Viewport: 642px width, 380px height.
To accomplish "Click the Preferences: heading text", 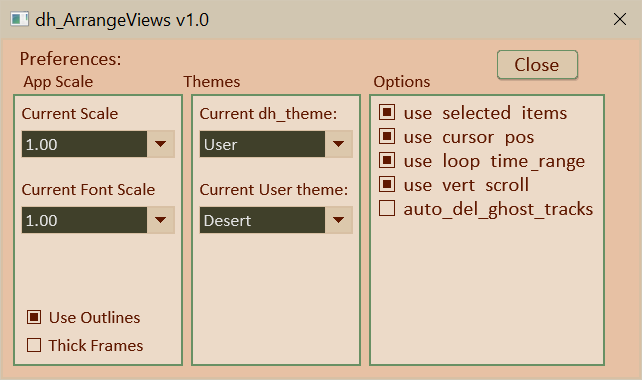I will tap(70, 59).
